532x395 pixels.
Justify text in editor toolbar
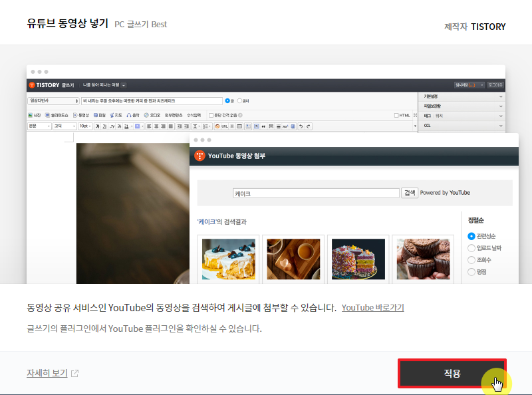click(x=171, y=126)
